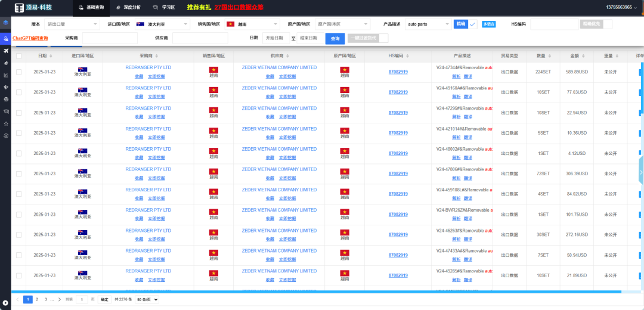Sort by the HS编码 column sort arrows
Image resolution: width=644 pixels, height=310 pixels.
[407, 56]
